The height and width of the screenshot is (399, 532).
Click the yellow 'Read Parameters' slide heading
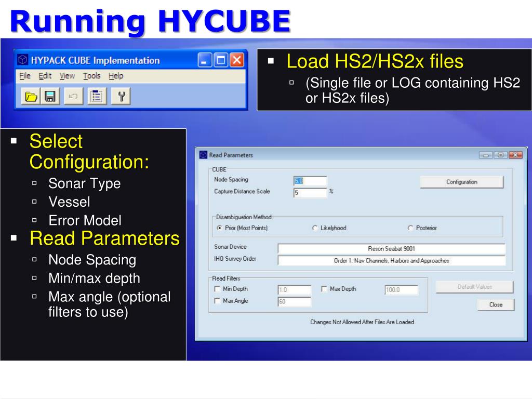pos(104,238)
